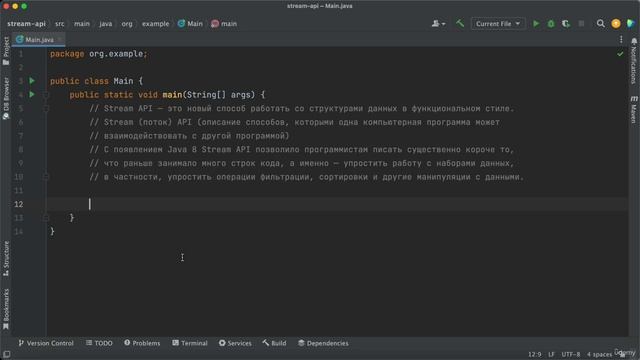The image size is (640, 360).
Task: Open the Build tool window
Action: (x=274, y=343)
